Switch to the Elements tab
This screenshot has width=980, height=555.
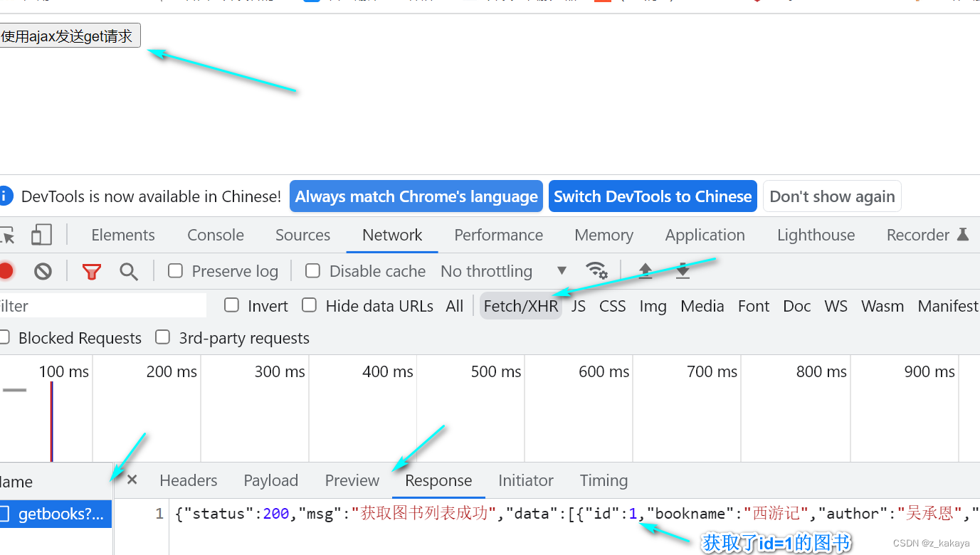(x=123, y=235)
